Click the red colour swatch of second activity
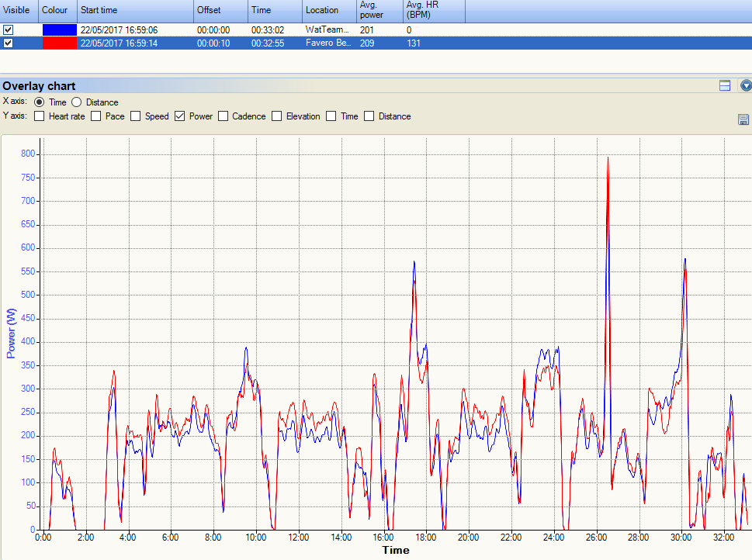This screenshot has width=752, height=560. click(x=59, y=43)
